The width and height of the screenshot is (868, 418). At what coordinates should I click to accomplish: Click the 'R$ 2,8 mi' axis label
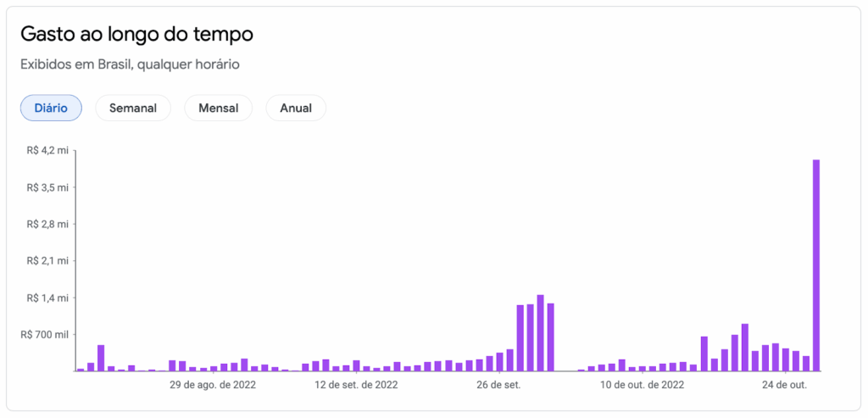point(47,224)
